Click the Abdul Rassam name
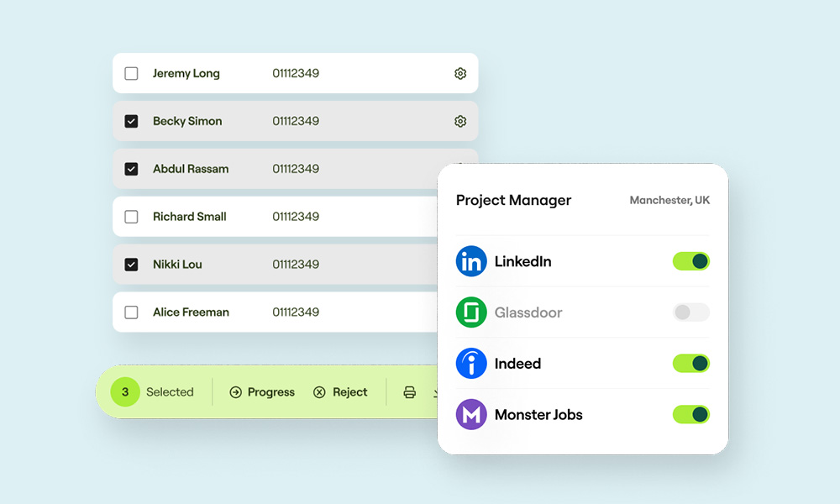 191,169
